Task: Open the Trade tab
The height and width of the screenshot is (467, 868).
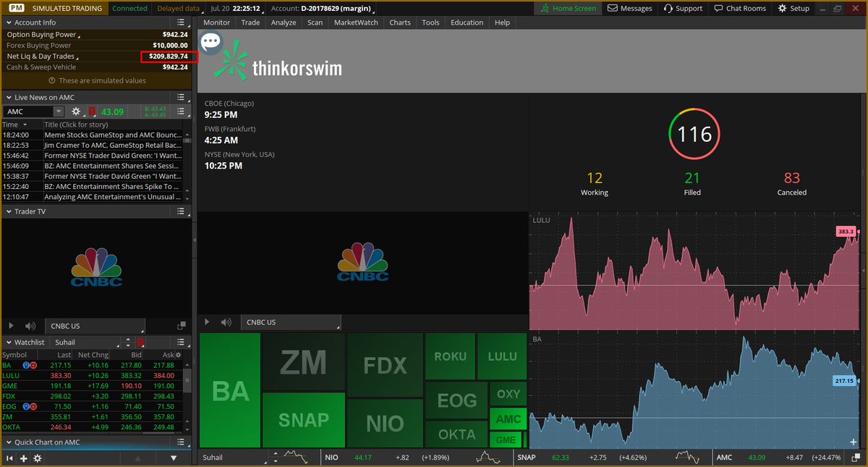Action: tap(250, 22)
